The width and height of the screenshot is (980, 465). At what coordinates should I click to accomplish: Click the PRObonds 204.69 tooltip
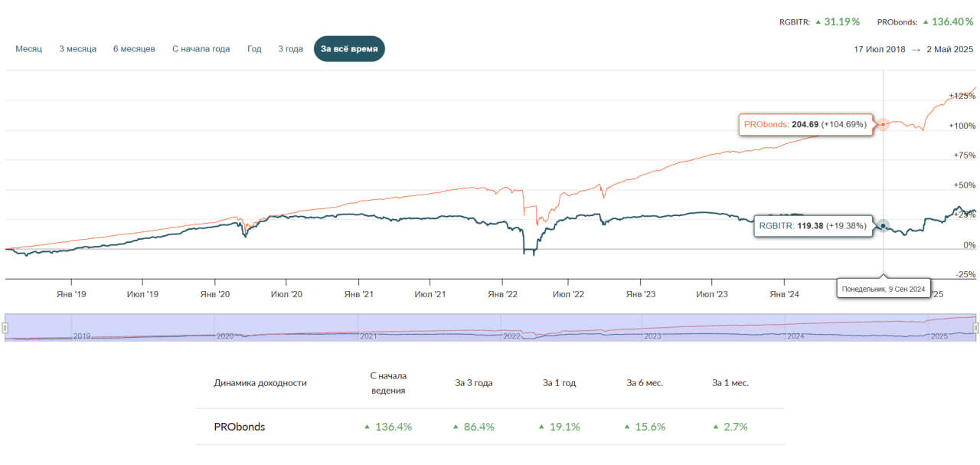point(805,124)
